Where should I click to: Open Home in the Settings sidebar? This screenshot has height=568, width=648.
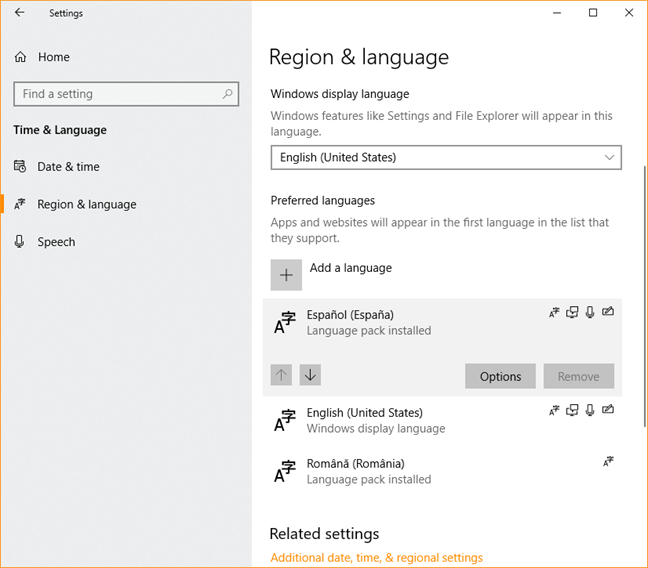(x=54, y=57)
